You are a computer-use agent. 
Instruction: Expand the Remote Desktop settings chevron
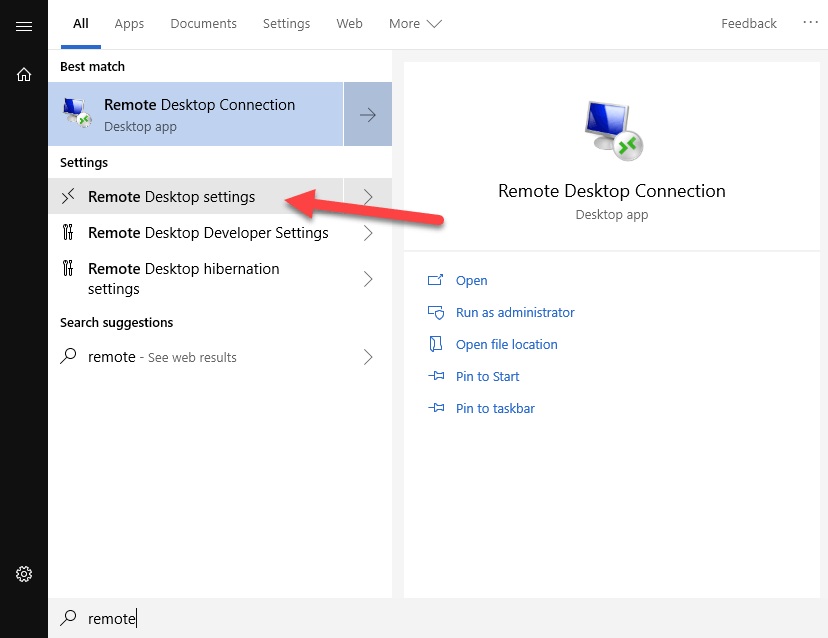pos(368,196)
